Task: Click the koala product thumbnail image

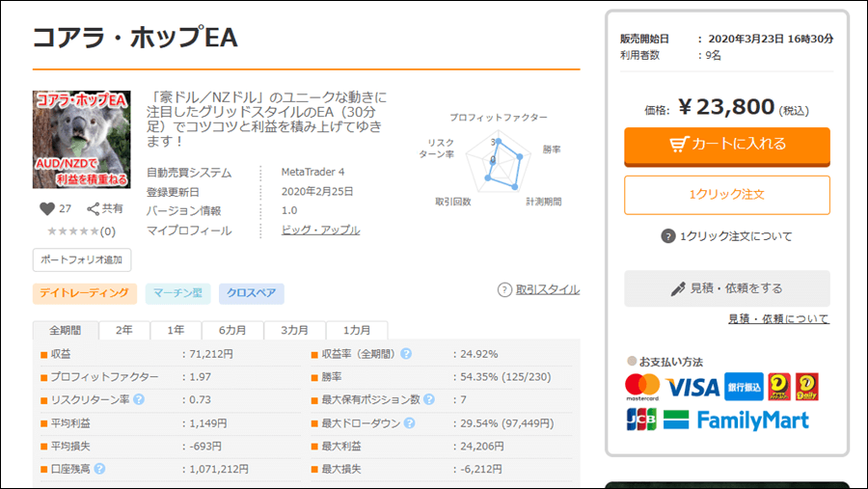Action: [x=81, y=140]
